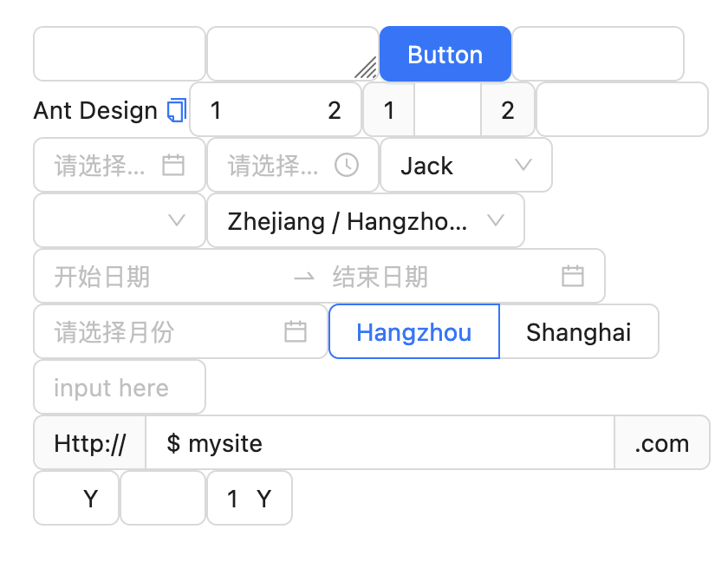728x562 pixels.
Task: Open the 请选择 date picker field
Action: tap(120, 166)
